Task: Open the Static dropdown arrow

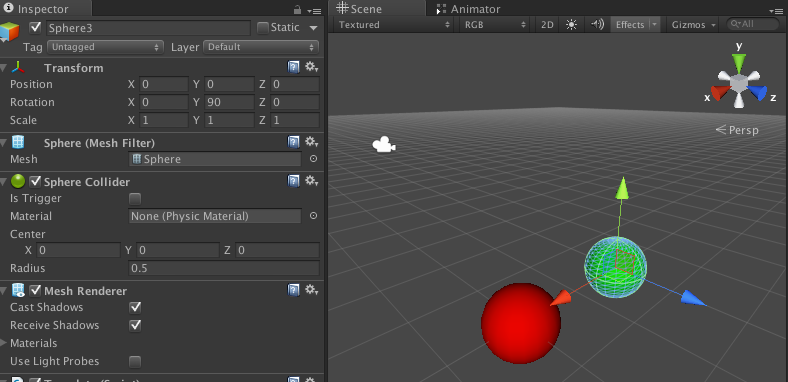Action: [313, 28]
